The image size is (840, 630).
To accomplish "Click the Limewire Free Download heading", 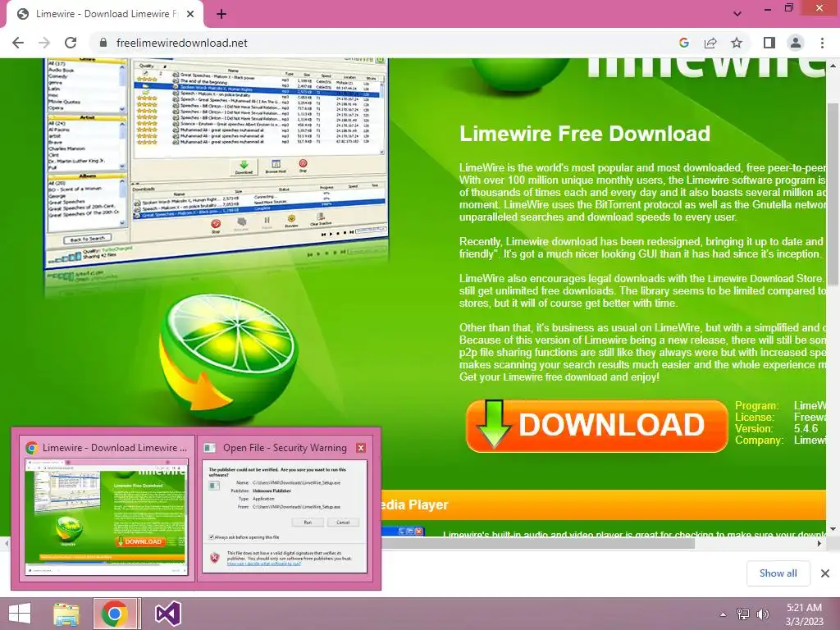I will click(584, 134).
